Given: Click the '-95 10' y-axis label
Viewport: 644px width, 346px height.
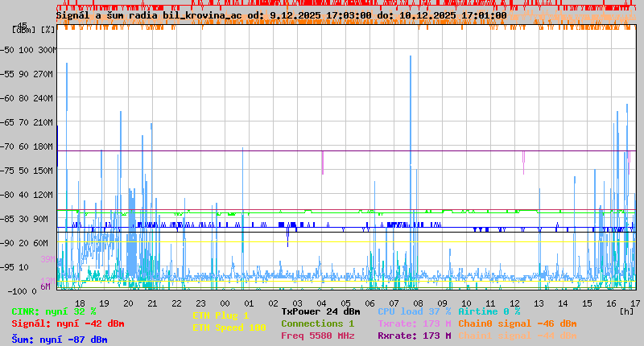Looking at the screenshot, I should coord(15,267).
